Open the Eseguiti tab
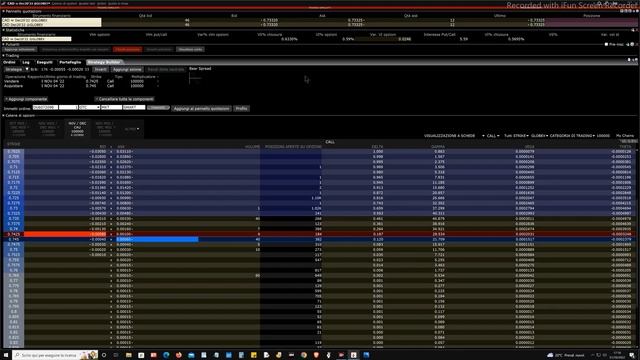Image resolution: width=640 pixels, height=360 pixels. pyautogui.click(x=44, y=62)
